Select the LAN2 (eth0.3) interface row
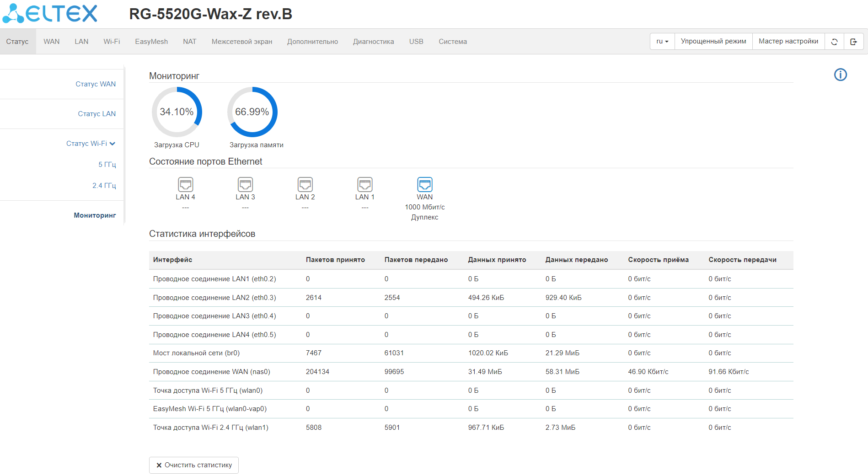The width and height of the screenshot is (868, 476). (471, 298)
